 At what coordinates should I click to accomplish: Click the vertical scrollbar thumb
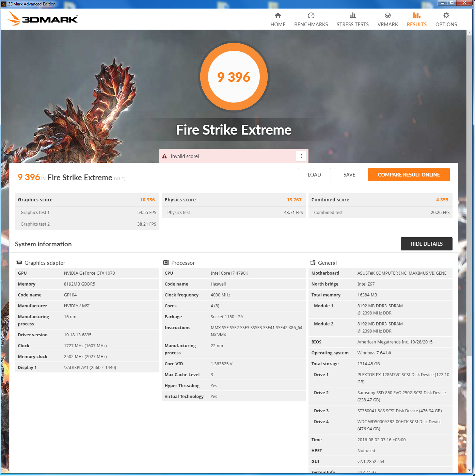(469, 196)
